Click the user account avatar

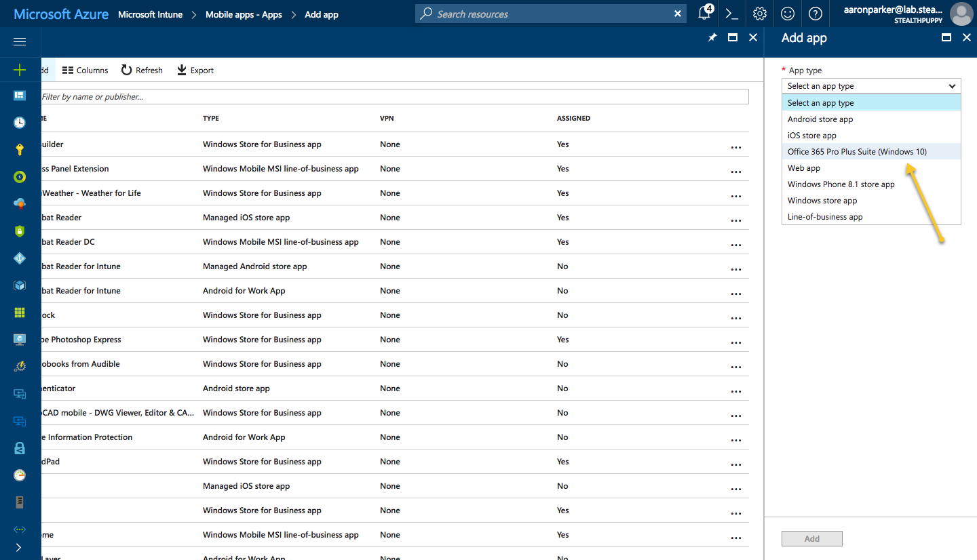click(x=961, y=14)
